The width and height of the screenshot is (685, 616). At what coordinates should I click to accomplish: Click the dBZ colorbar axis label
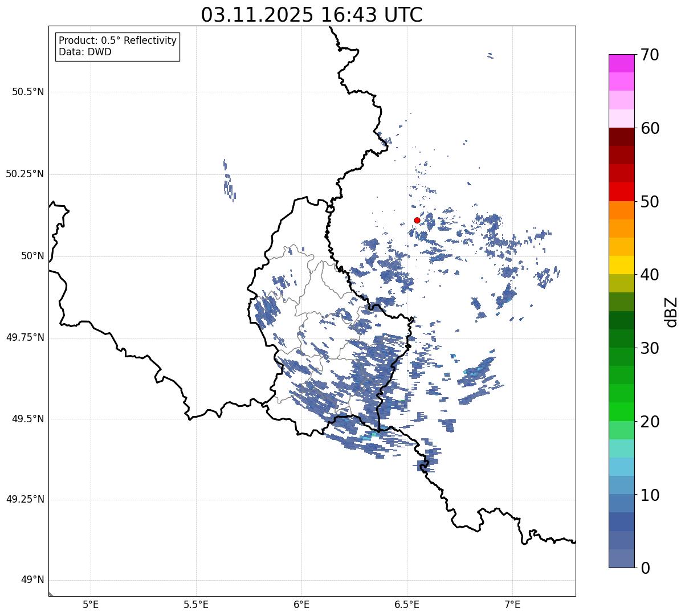coord(671,311)
